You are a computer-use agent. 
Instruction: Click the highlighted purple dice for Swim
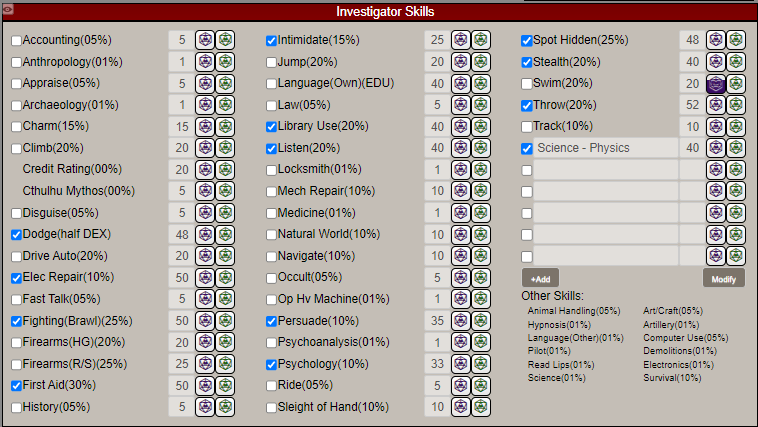716,84
